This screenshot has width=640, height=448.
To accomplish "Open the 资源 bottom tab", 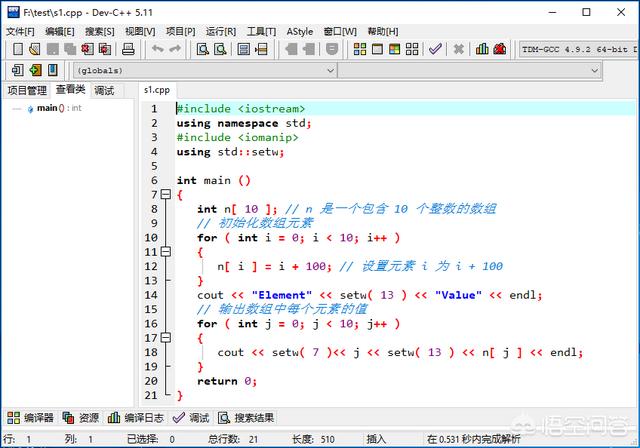I will point(80,417).
